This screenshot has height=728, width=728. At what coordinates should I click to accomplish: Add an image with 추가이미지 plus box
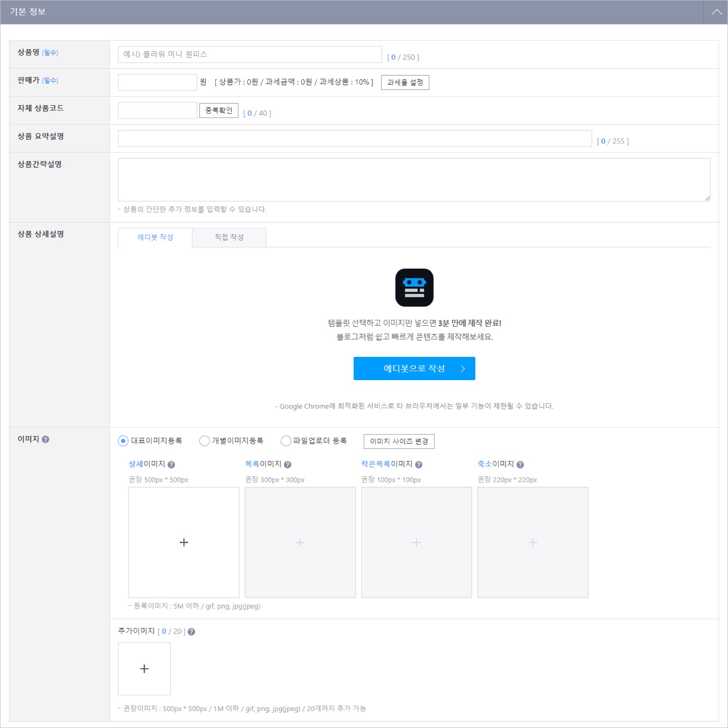pyautogui.click(x=144, y=669)
